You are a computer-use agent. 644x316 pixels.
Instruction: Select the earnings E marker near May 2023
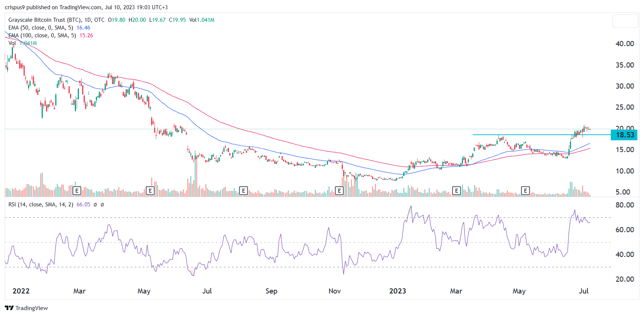525,190
